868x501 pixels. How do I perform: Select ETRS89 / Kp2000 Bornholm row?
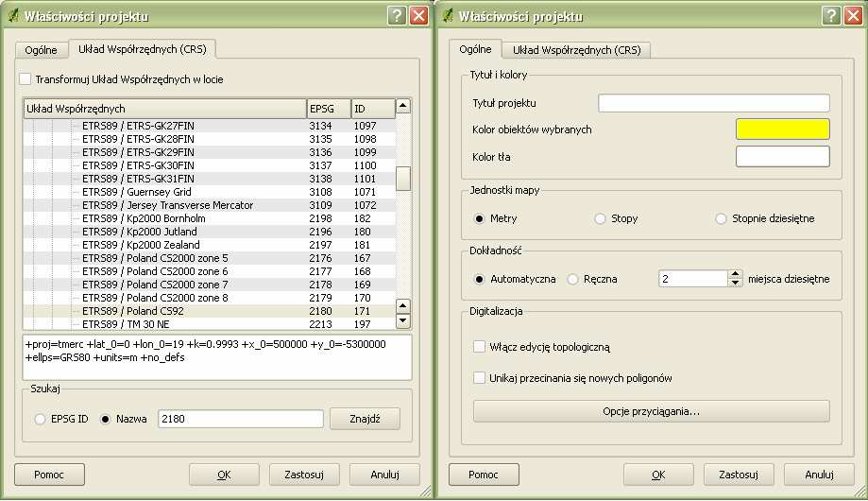(x=210, y=218)
